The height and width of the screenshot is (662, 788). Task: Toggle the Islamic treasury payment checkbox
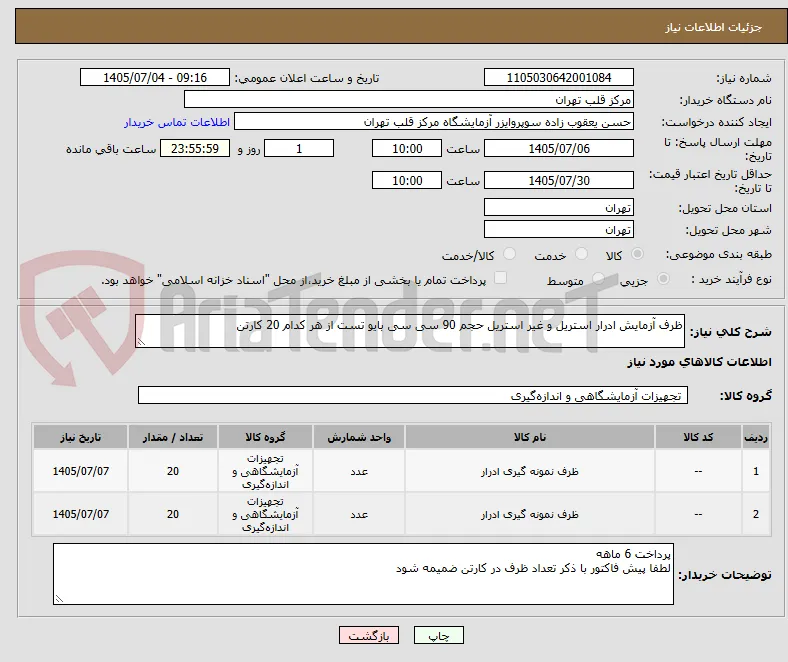pyautogui.click(x=501, y=278)
